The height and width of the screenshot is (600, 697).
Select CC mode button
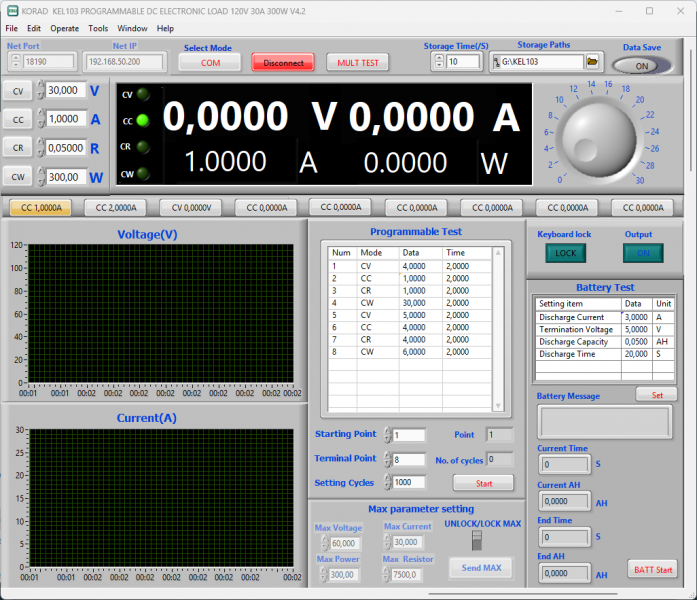tap(18, 120)
